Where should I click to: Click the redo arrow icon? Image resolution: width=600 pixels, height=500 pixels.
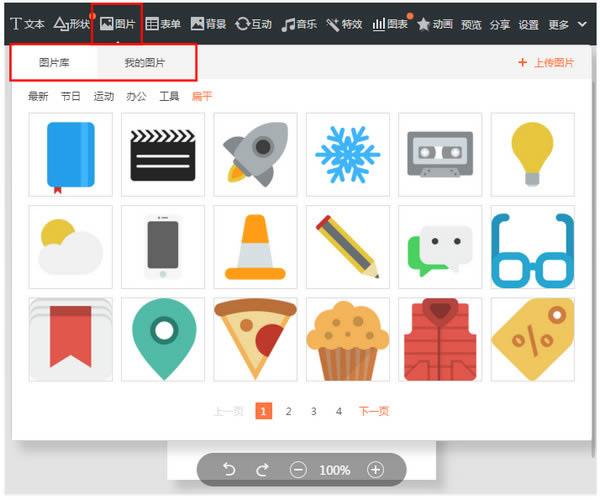pos(263,469)
